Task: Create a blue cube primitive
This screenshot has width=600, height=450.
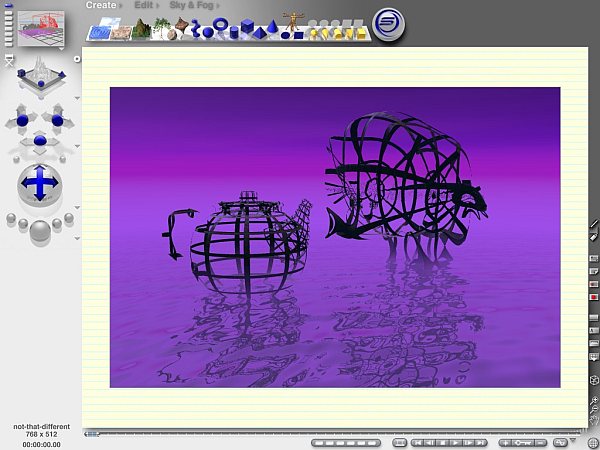Action: pos(248,25)
